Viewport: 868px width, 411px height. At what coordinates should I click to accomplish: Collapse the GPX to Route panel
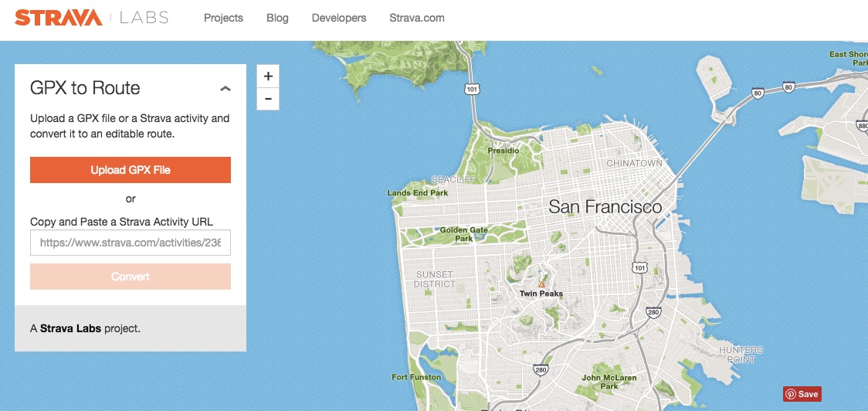coord(225,89)
